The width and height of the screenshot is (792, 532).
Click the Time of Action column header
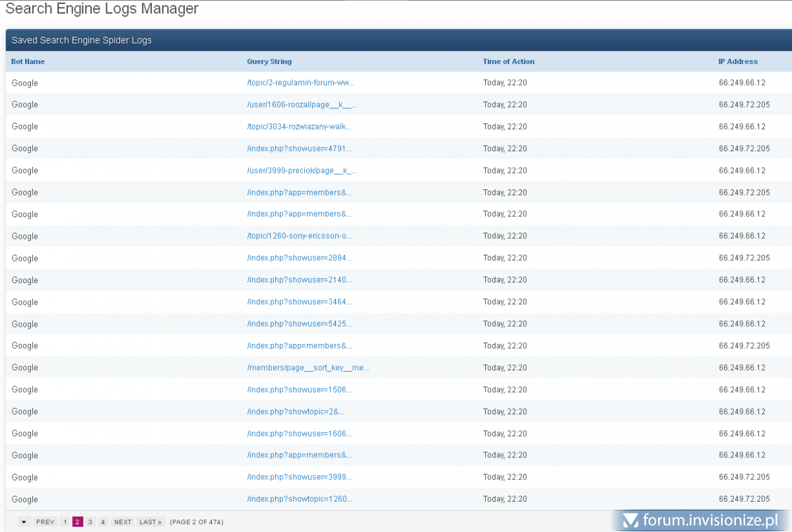pos(508,61)
